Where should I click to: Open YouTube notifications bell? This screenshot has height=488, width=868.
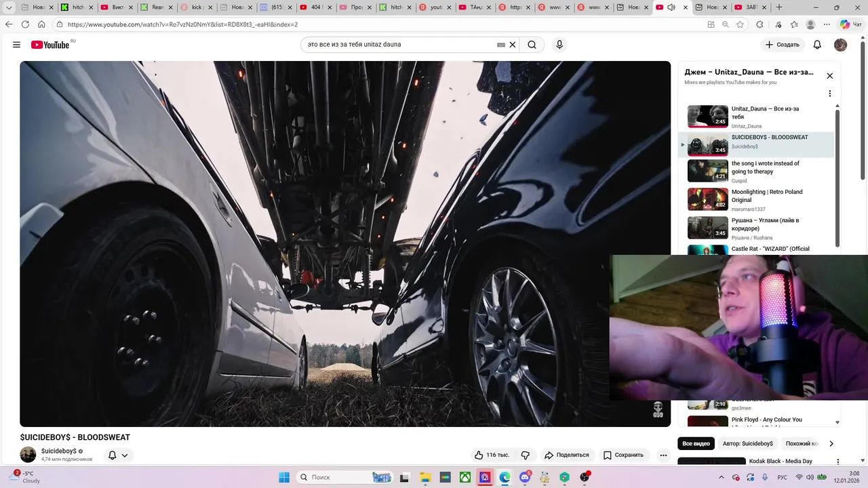tap(817, 45)
